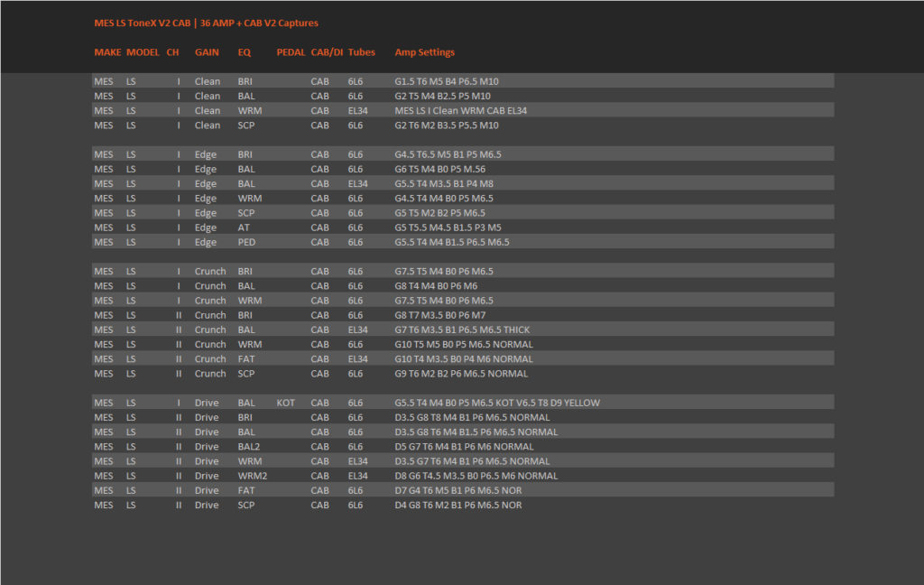The image size is (924, 585).
Task: Click settings ending 'KOT V6.5 T8 D9 YELLOW'
Action: [x=497, y=403]
